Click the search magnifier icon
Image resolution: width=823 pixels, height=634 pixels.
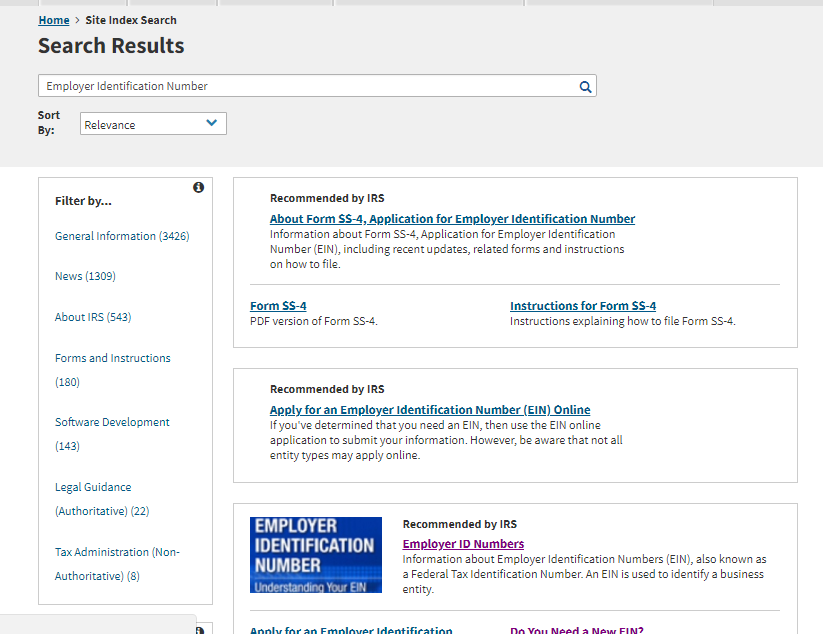pyautogui.click(x=585, y=87)
